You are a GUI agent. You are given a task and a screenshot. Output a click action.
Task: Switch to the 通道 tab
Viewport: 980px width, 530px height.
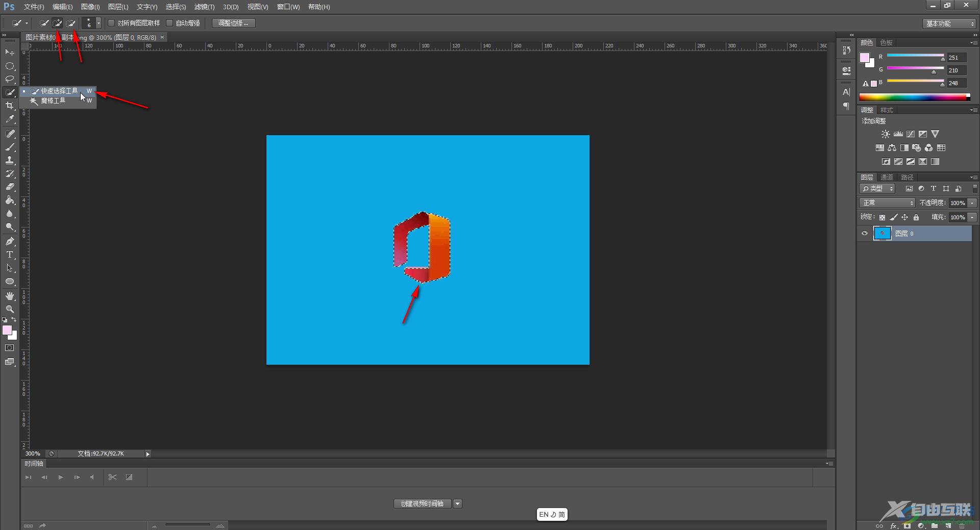(887, 178)
